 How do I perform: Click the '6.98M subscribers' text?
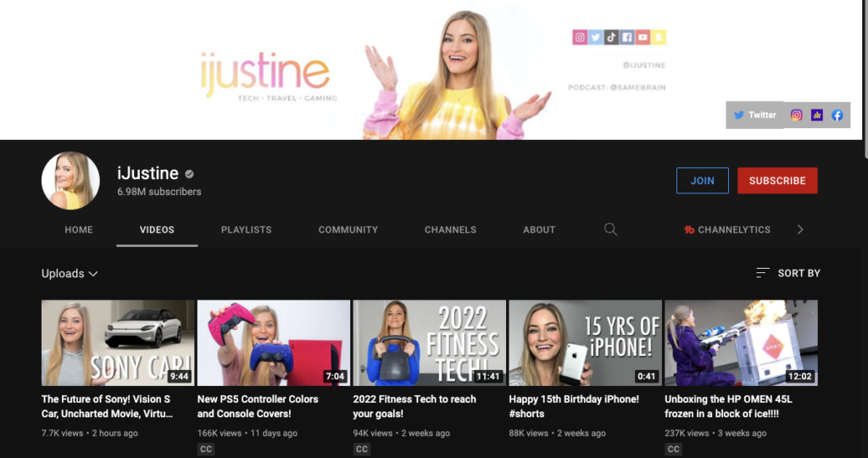pos(159,192)
